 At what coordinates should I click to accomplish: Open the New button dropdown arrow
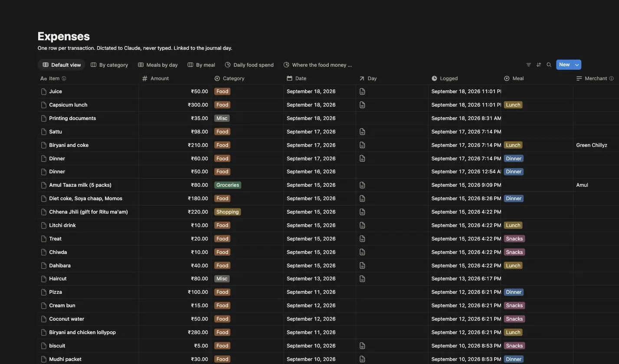pos(577,65)
